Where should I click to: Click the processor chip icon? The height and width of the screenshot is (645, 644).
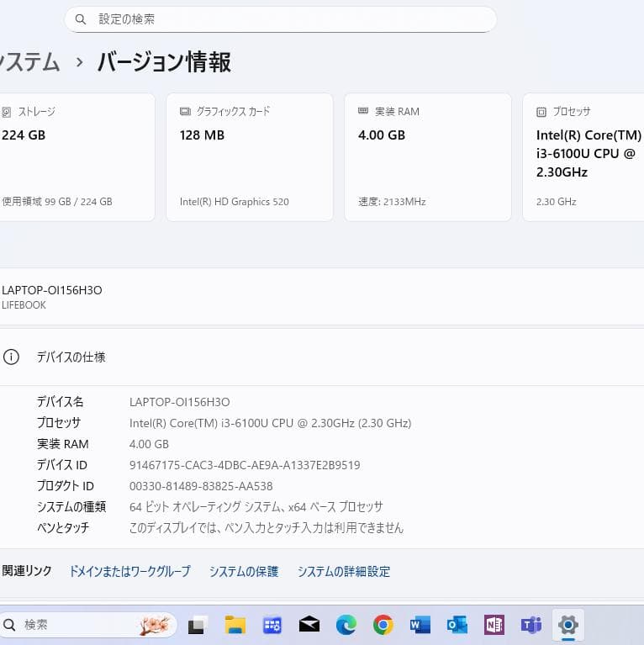(541, 112)
